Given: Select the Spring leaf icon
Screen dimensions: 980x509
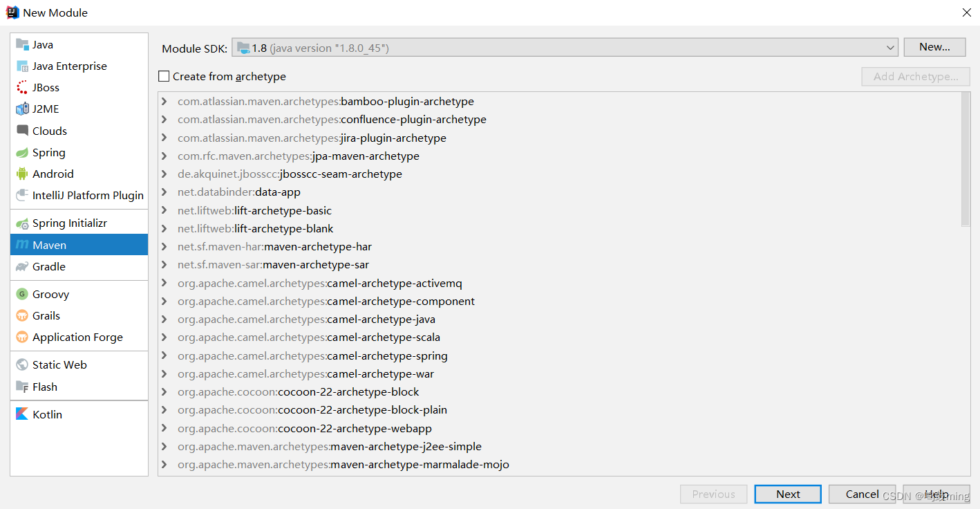Looking at the screenshot, I should [x=22, y=153].
